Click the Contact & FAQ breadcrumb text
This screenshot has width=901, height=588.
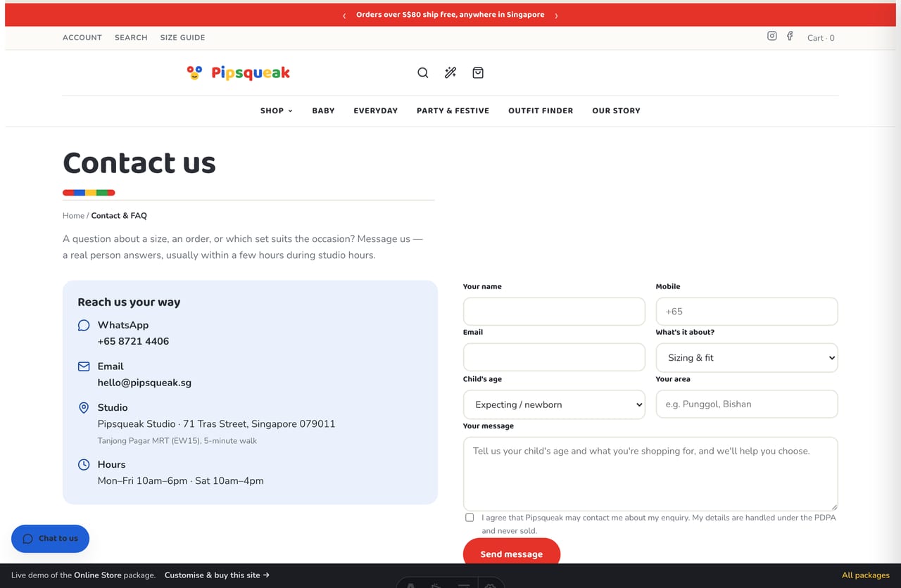(x=119, y=215)
